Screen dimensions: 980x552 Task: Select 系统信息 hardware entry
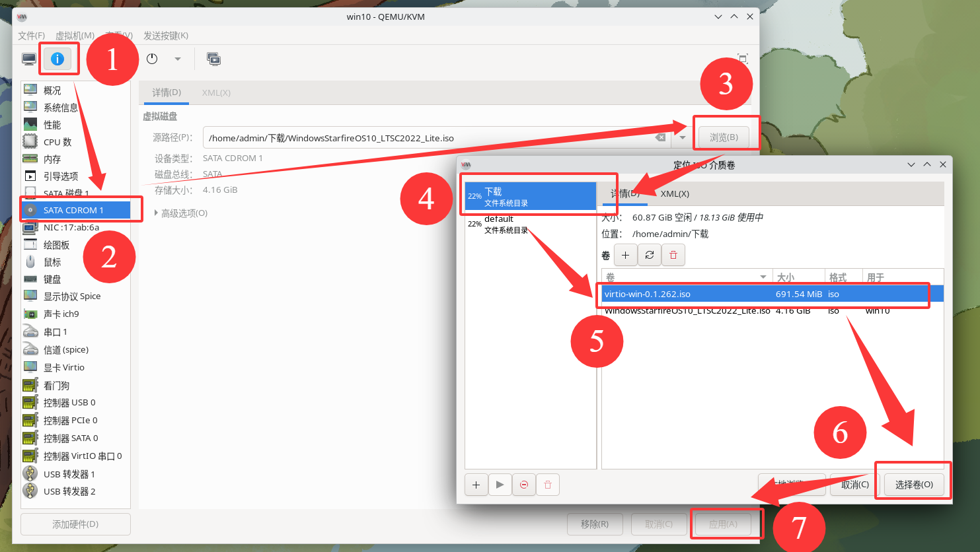75,108
